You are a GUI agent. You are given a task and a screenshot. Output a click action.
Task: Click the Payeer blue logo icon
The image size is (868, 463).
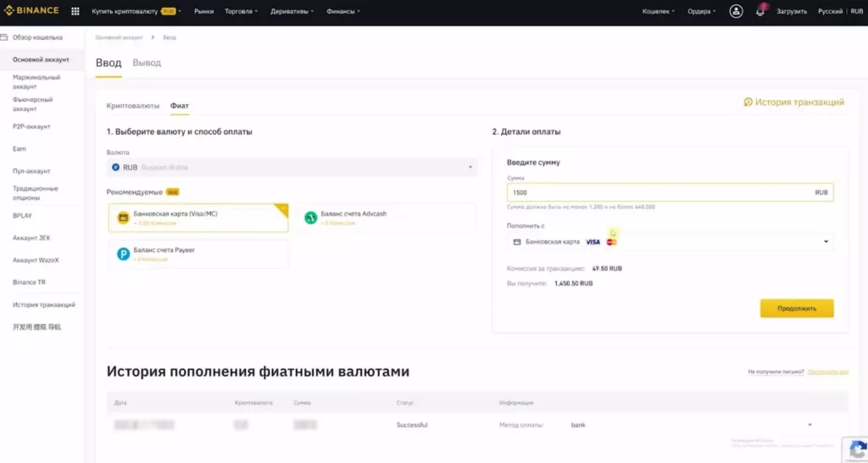coord(124,254)
